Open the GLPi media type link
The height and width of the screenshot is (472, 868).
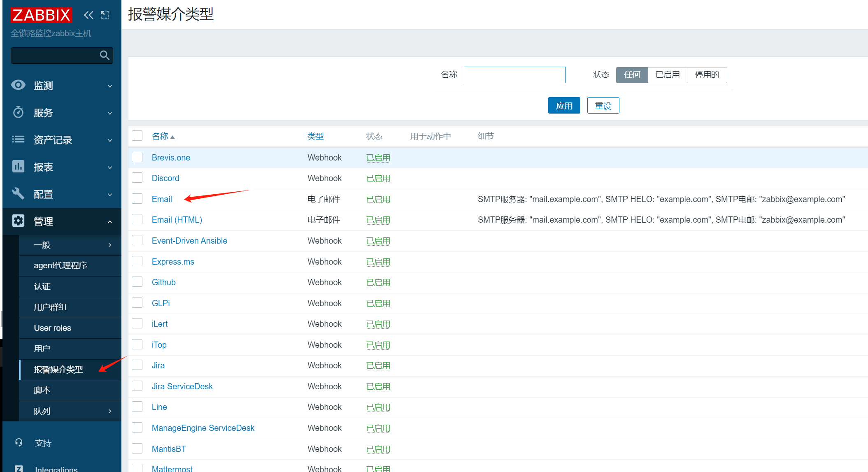(161, 303)
